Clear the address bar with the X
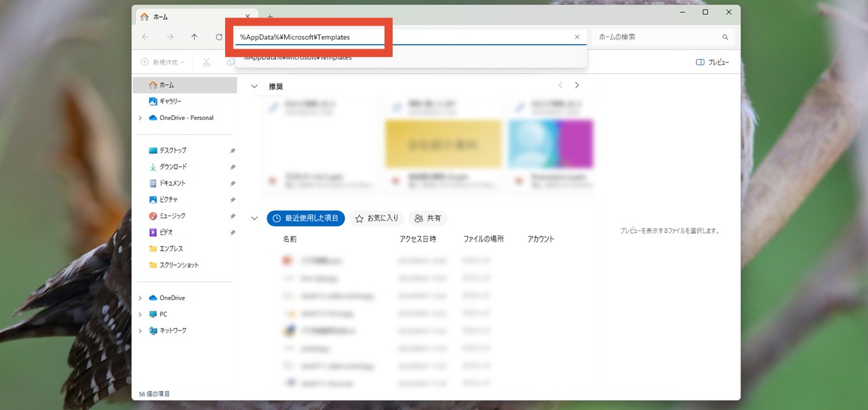Image resolution: width=868 pixels, height=410 pixels. tap(577, 37)
